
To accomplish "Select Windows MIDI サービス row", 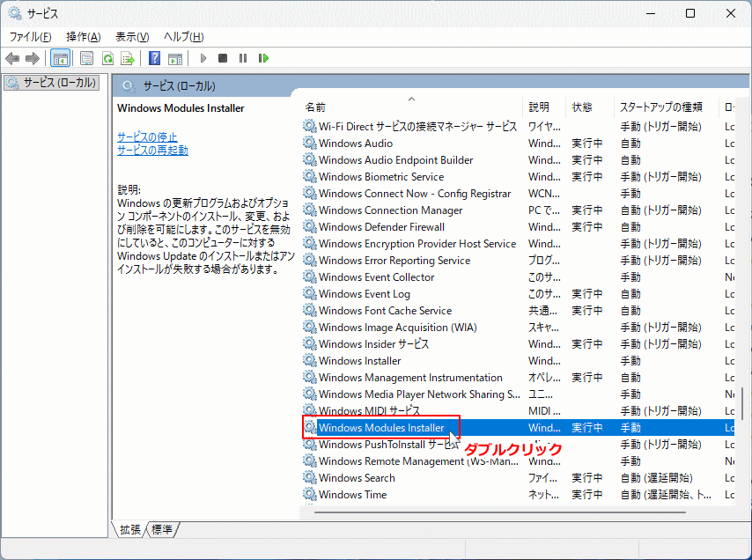I will tap(519, 411).
